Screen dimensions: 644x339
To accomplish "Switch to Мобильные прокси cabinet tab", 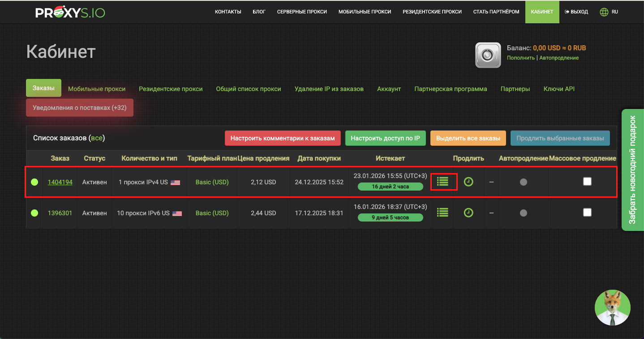I will (x=97, y=89).
